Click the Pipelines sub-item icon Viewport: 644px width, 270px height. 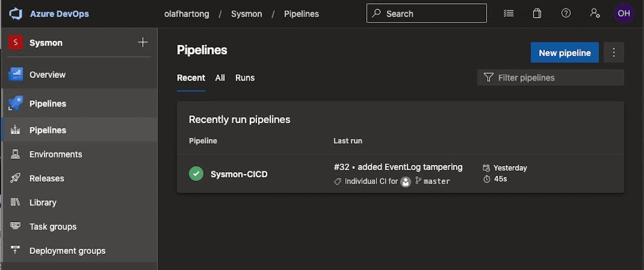point(16,130)
